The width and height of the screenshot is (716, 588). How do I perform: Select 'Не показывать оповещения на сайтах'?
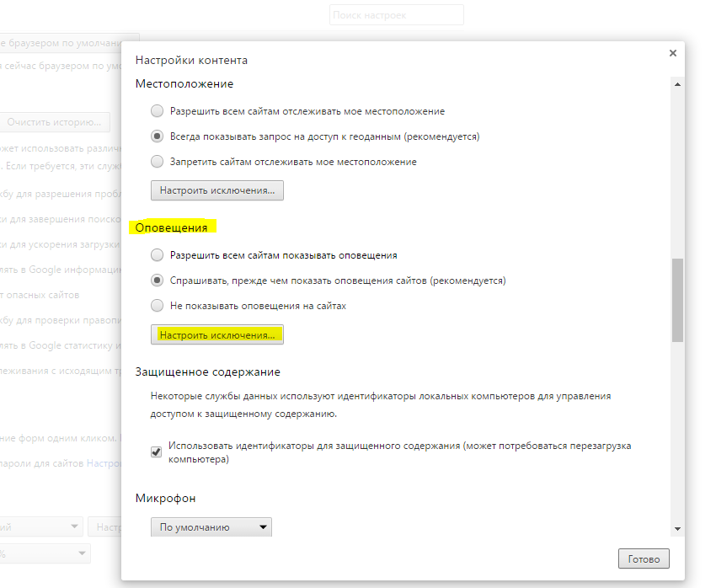click(x=157, y=306)
